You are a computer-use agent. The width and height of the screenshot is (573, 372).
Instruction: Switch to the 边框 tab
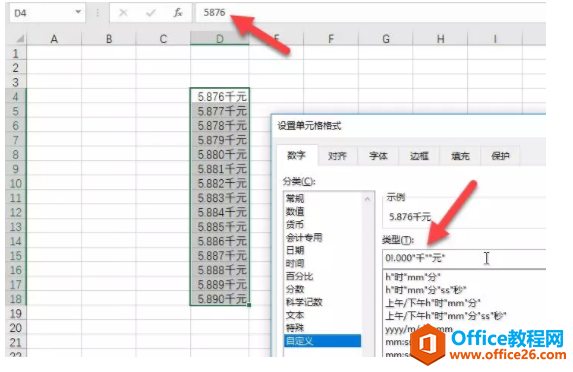coord(419,156)
